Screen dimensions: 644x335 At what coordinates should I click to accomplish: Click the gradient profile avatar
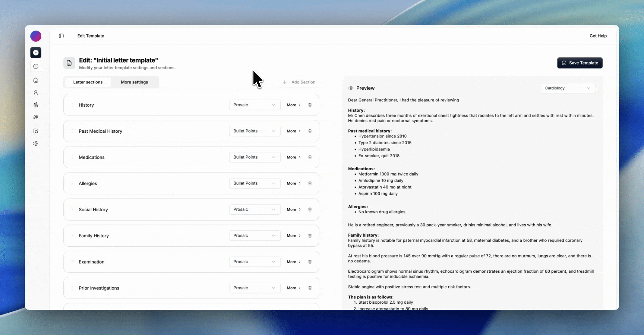click(x=36, y=36)
